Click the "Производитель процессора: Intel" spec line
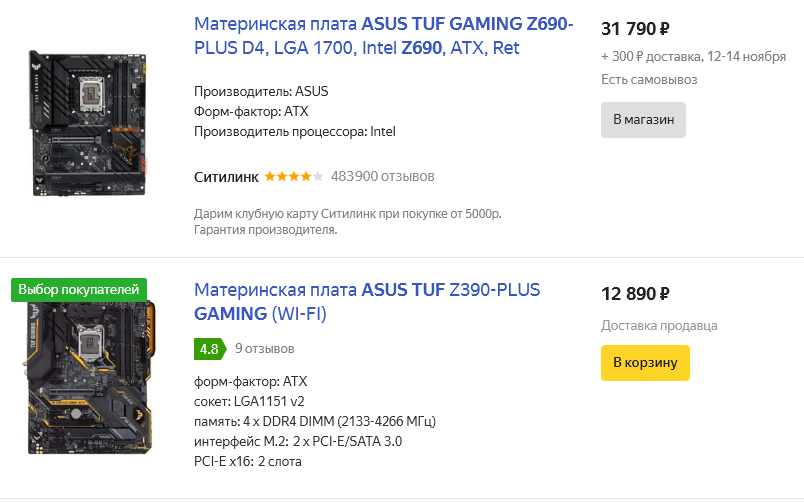 [296, 131]
